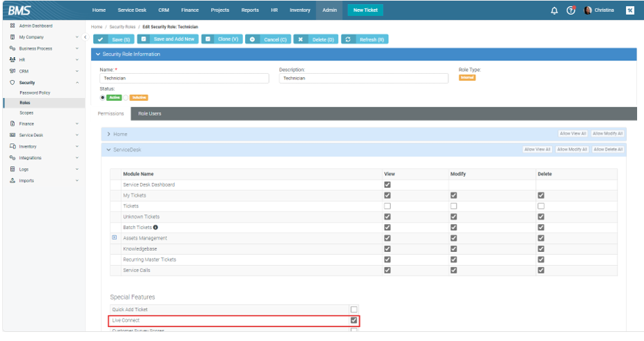Click the Name input field

coord(184,79)
